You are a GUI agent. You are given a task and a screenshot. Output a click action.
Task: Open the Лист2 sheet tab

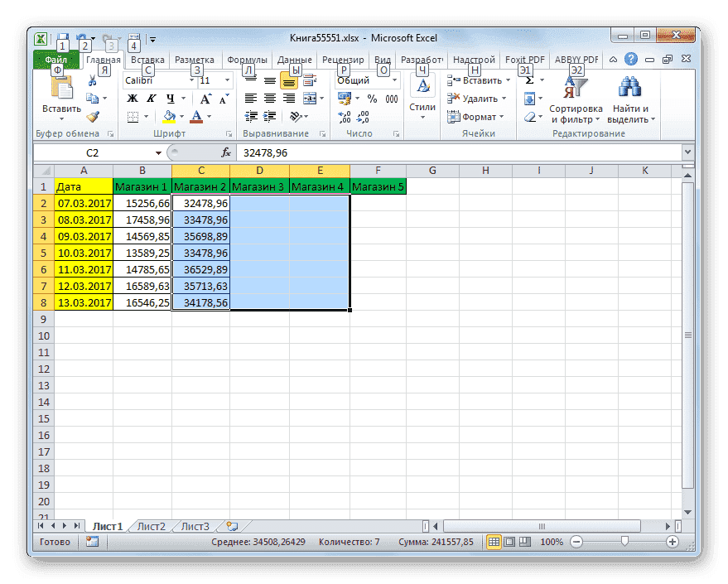click(152, 524)
